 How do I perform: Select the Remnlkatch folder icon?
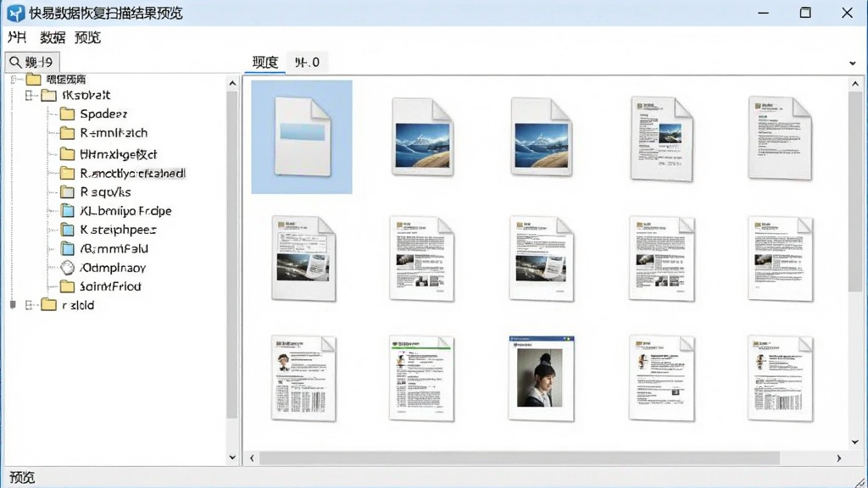pos(68,133)
